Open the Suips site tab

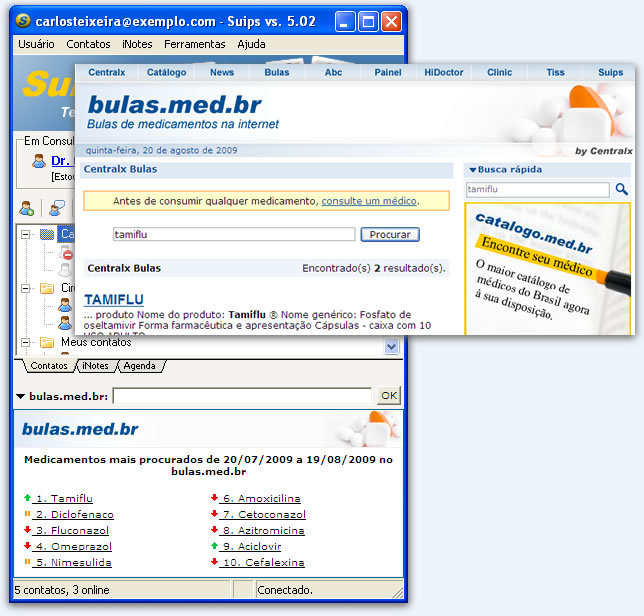tap(610, 72)
